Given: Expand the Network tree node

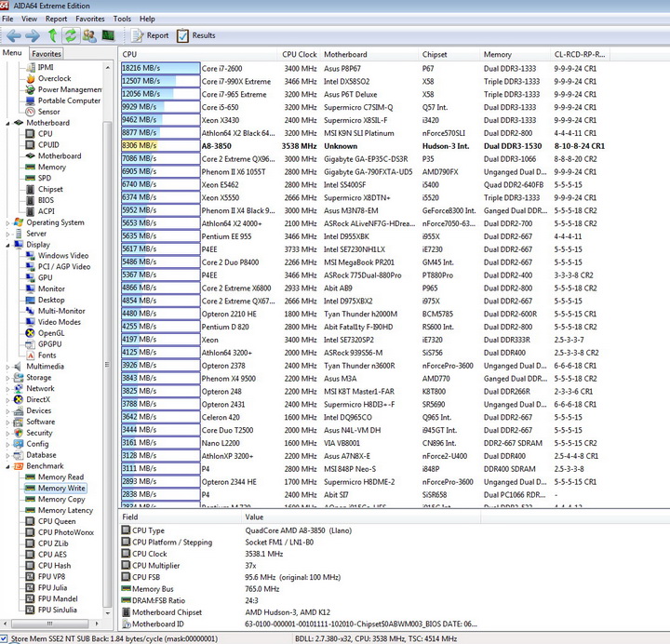Looking at the screenshot, I should [7, 389].
